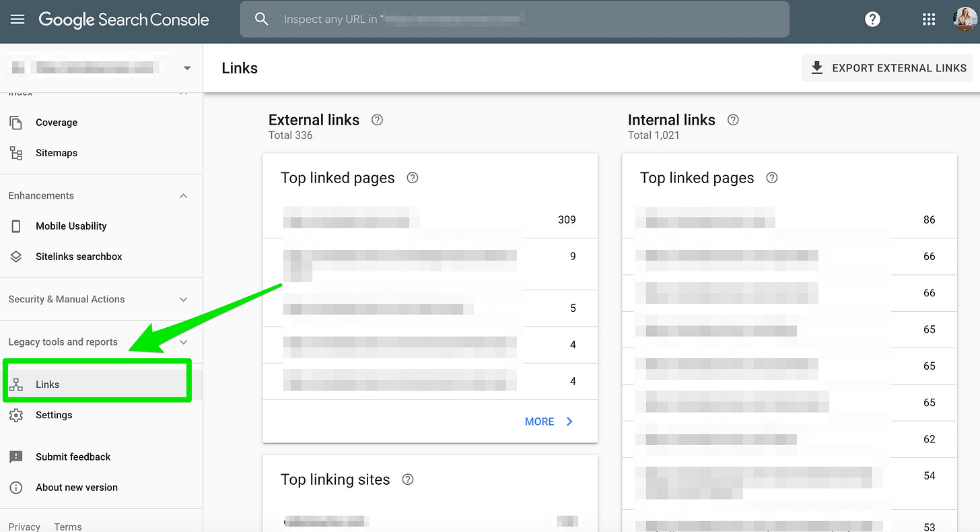
Task: Select the Links sidebar entry
Action: pyautogui.click(x=47, y=384)
